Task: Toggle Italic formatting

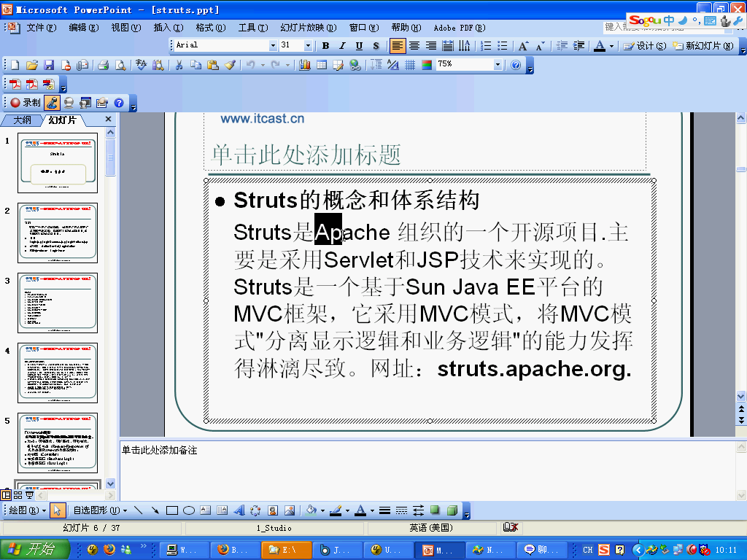Action: click(343, 46)
